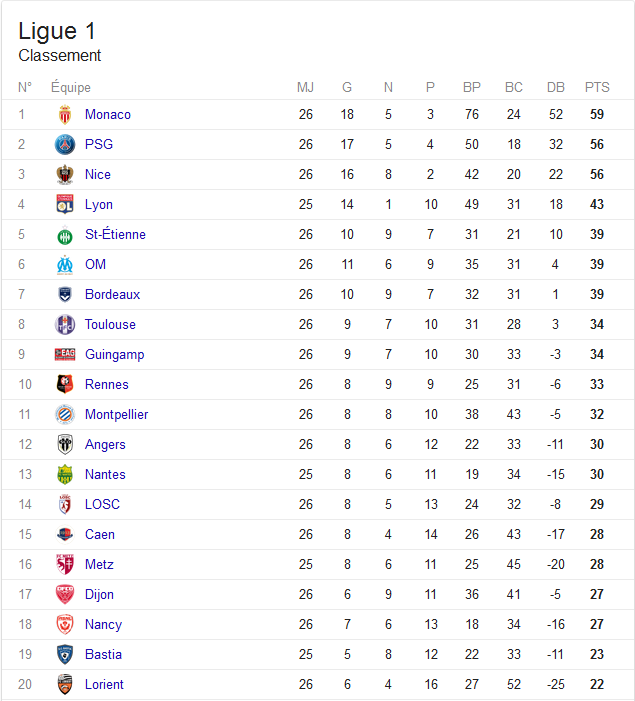The width and height of the screenshot is (635, 701).
Task: Open the Nantes team link
Action: 105,474
